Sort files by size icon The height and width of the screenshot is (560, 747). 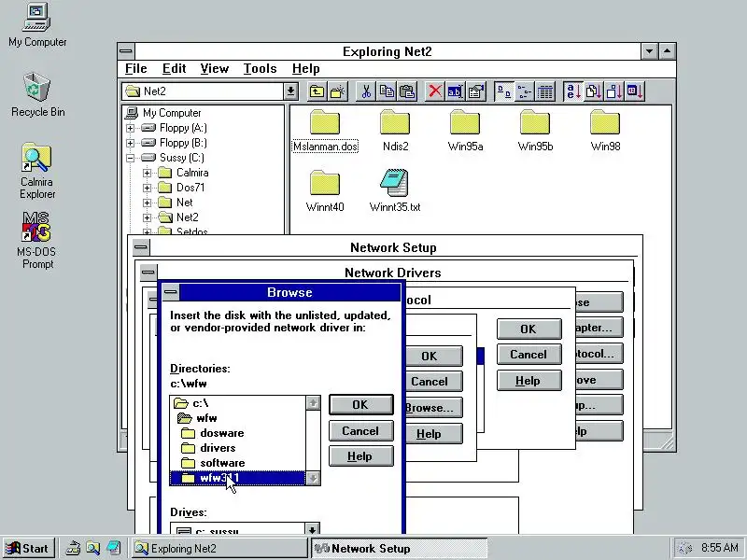click(614, 91)
